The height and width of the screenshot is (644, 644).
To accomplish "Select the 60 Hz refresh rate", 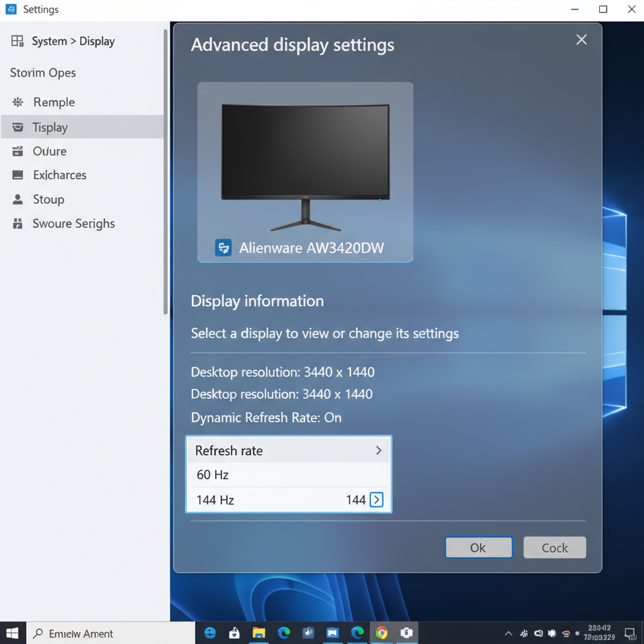I will tap(288, 475).
